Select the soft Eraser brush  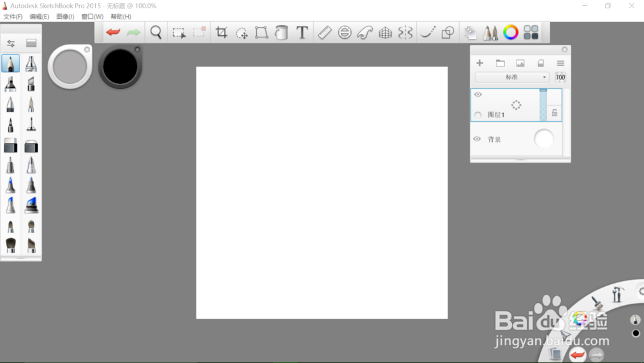coord(31,146)
